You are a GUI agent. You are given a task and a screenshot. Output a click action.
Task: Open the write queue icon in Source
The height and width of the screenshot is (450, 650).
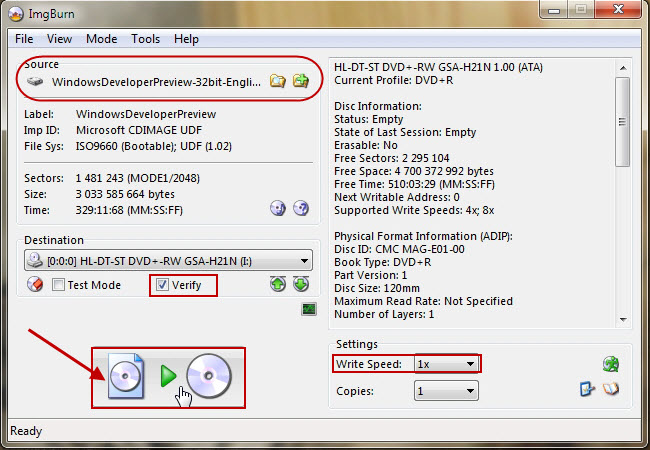tap(301, 80)
